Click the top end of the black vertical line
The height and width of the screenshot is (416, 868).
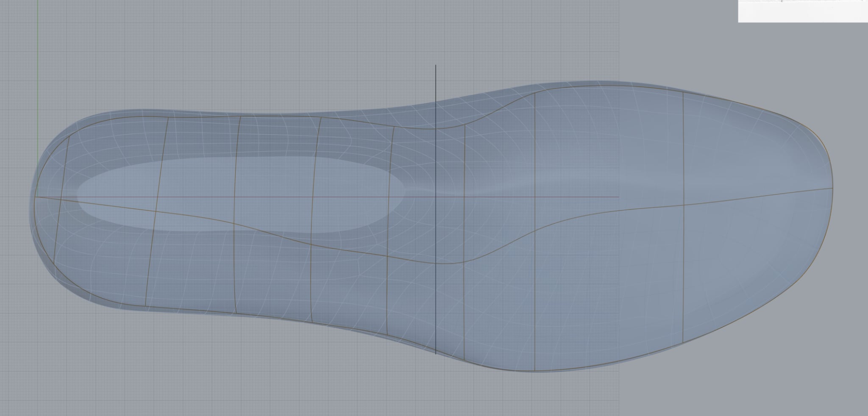[436, 66]
